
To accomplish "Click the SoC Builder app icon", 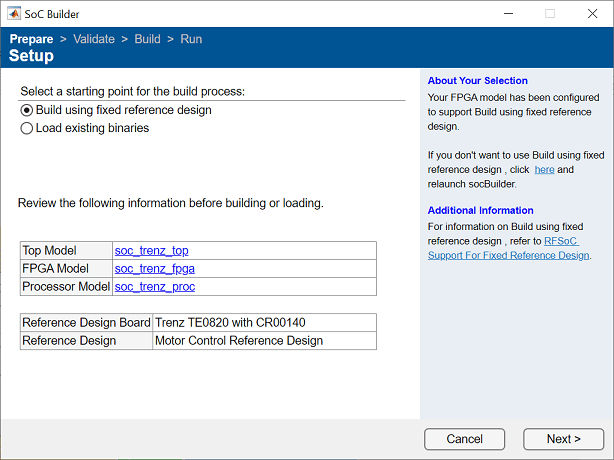I will tap(12, 14).
